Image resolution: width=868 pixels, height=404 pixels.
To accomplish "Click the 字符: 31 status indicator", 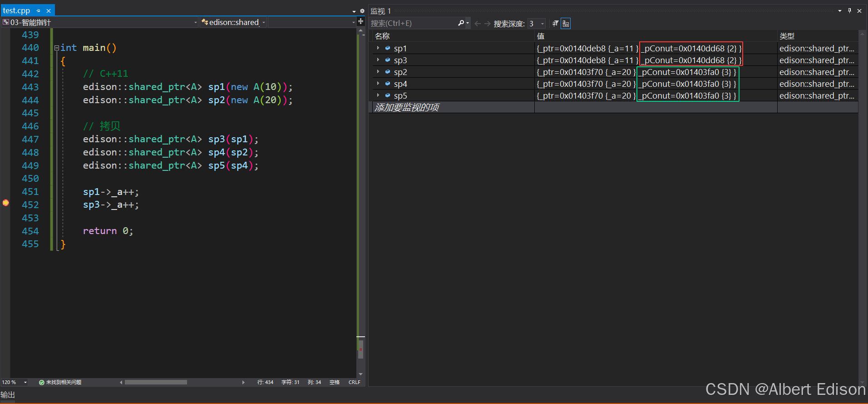I will 290,382.
